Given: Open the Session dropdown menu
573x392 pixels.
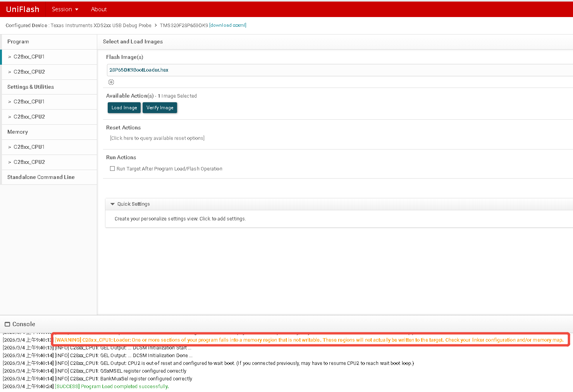Looking at the screenshot, I should click(65, 9).
